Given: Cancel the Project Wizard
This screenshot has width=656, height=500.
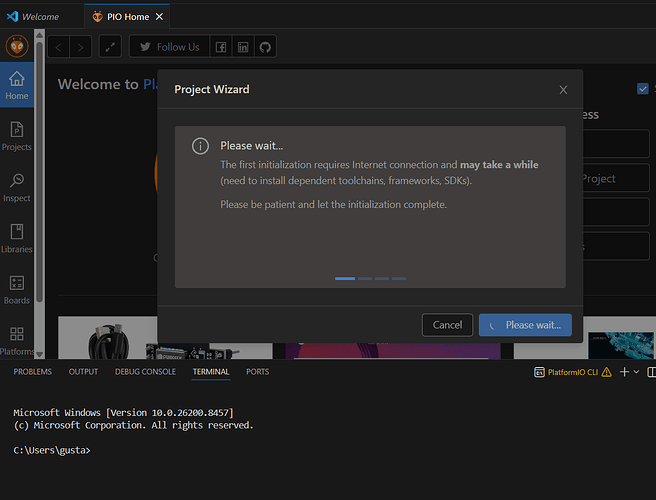Looking at the screenshot, I should 447,325.
